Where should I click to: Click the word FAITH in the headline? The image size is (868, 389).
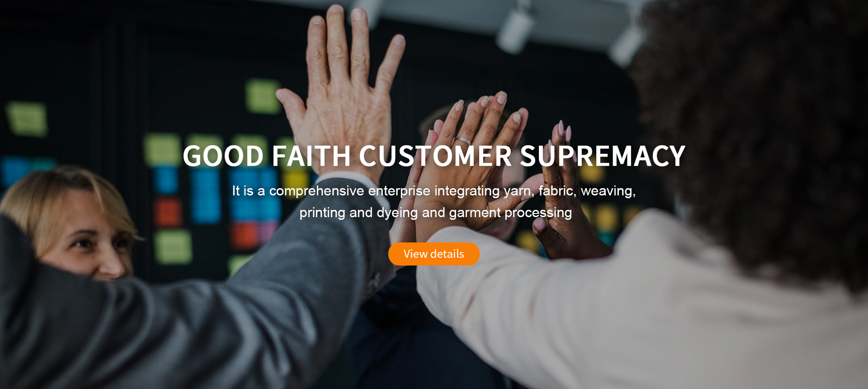311,156
